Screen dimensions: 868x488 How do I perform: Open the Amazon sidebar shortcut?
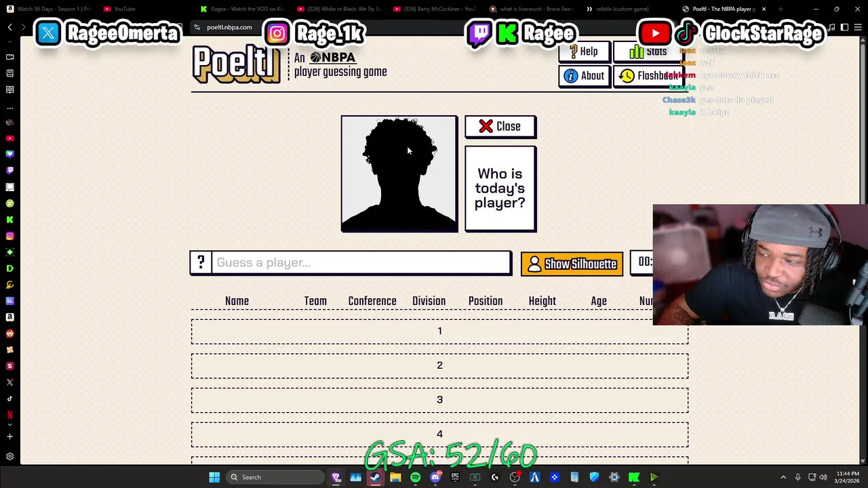[x=9, y=317]
